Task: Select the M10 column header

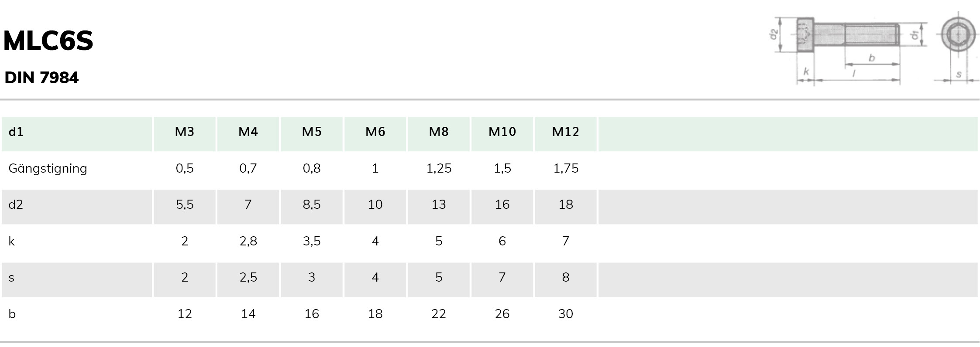Action: (x=502, y=132)
